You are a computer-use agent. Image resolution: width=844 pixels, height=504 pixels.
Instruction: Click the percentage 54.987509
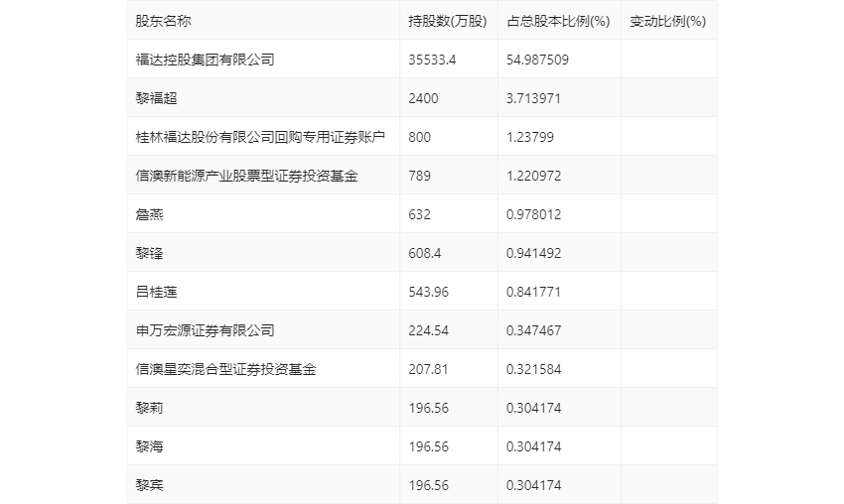coord(537,60)
